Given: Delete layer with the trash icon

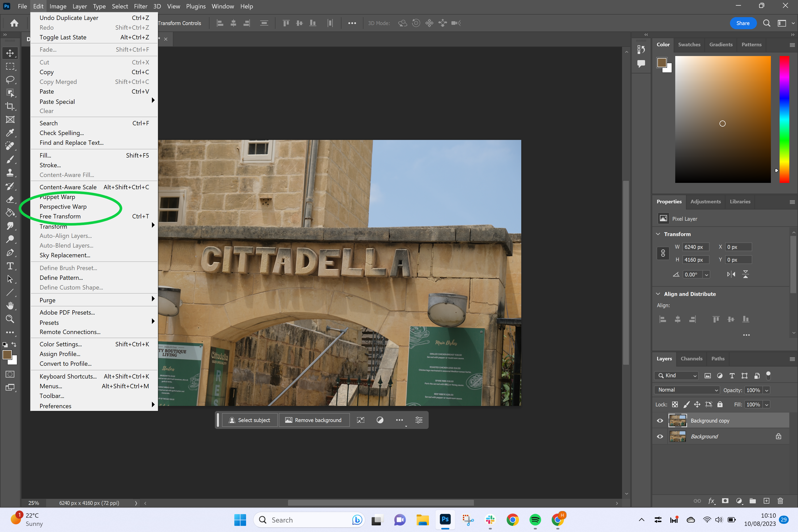Looking at the screenshot, I should click(780, 501).
